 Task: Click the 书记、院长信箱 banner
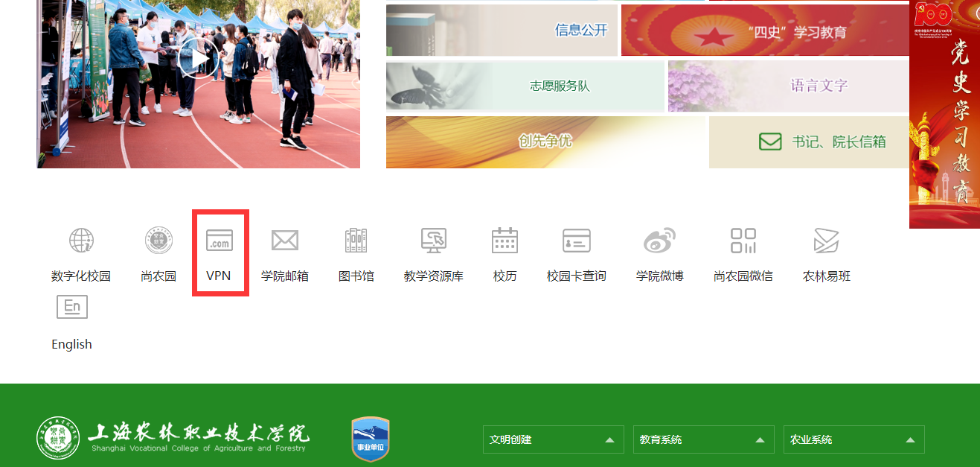tap(809, 142)
